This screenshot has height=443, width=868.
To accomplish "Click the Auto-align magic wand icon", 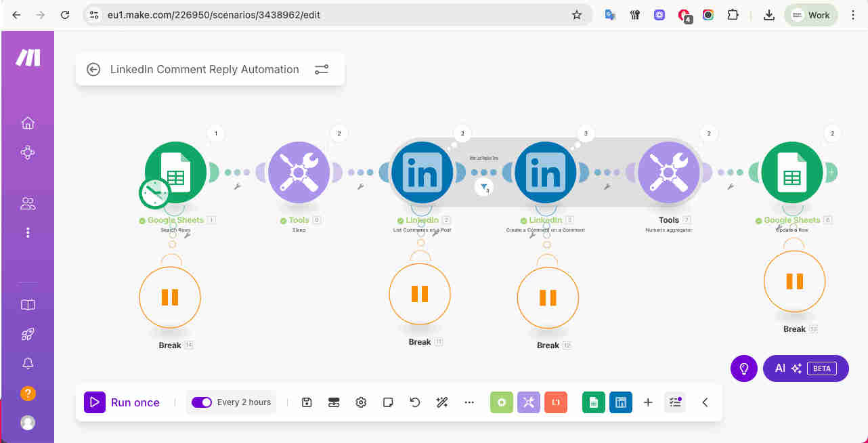I will pos(442,402).
